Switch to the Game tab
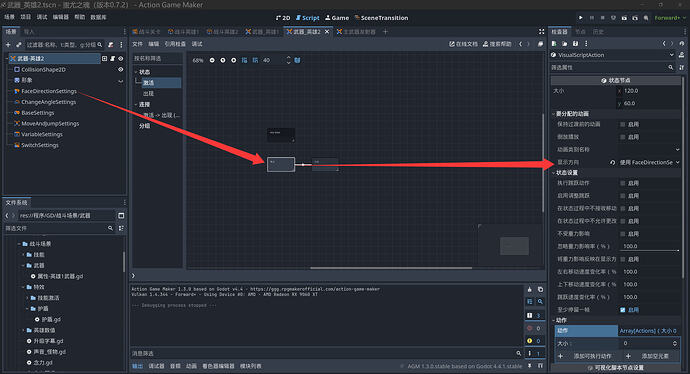 click(337, 18)
